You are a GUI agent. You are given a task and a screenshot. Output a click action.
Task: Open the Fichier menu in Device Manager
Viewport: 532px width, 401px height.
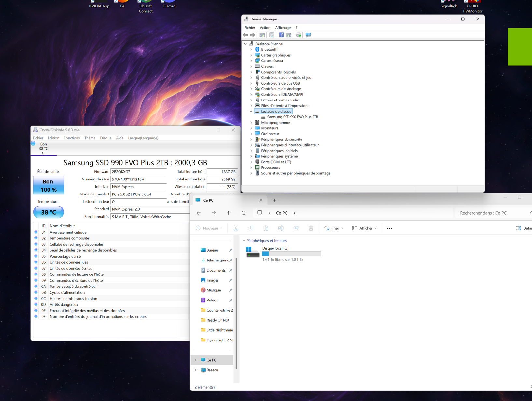[x=250, y=28]
